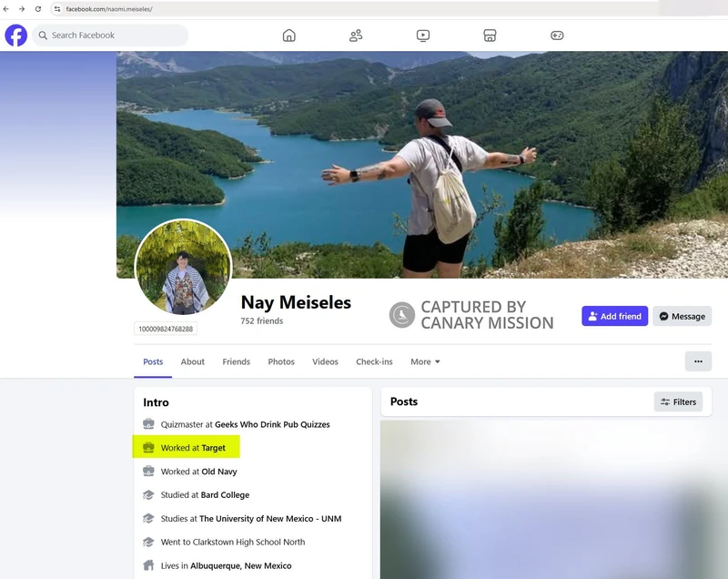Image resolution: width=728 pixels, height=579 pixels.
Task: Open the Check-ins tab
Action: tap(374, 361)
